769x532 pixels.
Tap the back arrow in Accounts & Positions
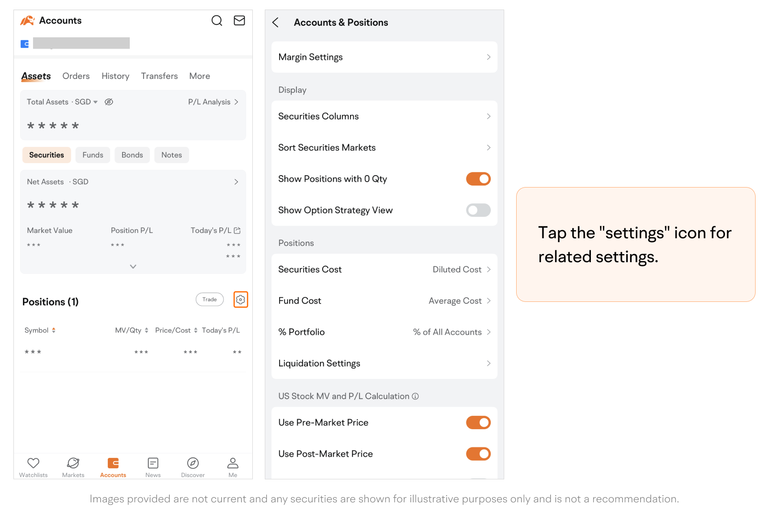(275, 22)
